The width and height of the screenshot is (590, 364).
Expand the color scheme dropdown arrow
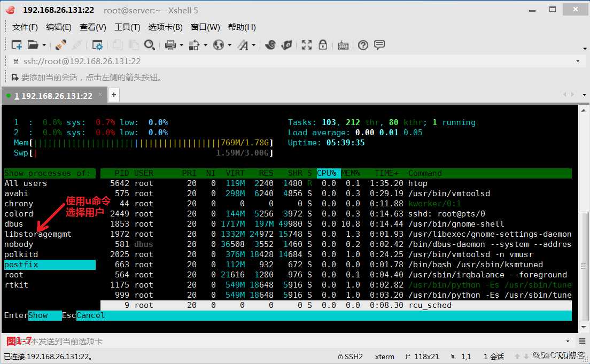pos(205,45)
